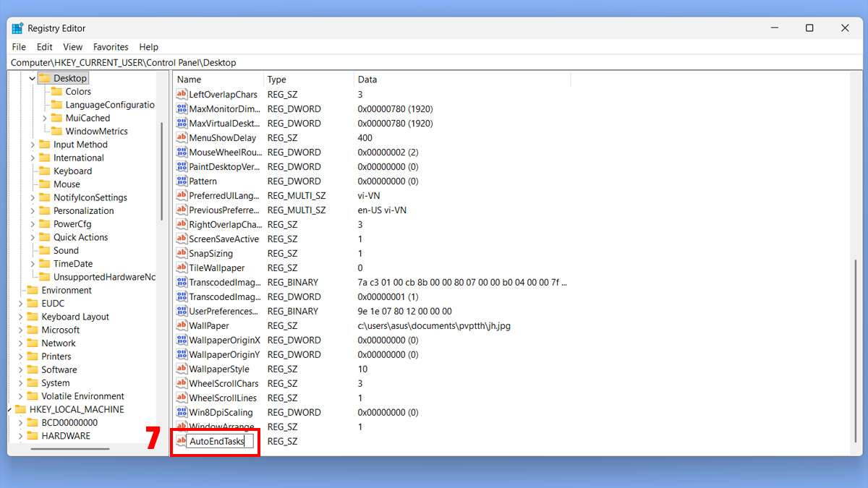Screen dimensions: 868x488
Task: Select the UnsupportedHardwareNc tree key
Action: point(104,278)
